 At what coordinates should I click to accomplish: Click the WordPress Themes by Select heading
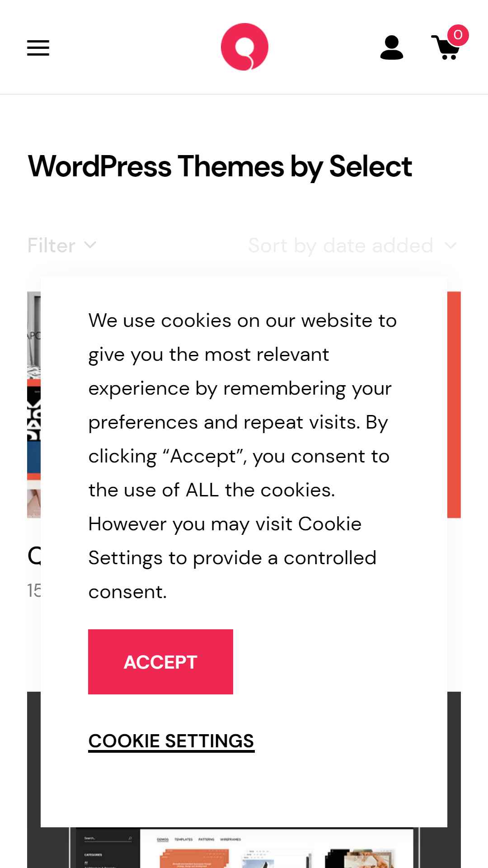click(220, 166)
